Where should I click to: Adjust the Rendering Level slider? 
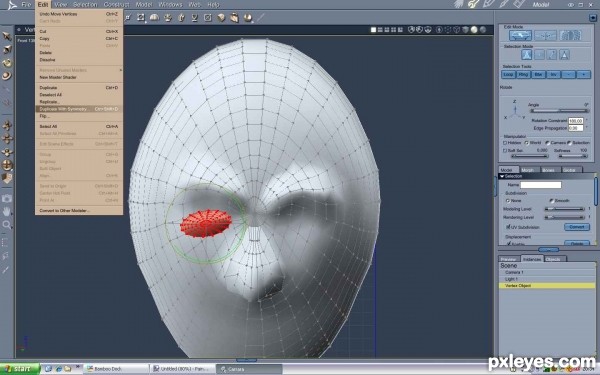(x=564, y=217)
